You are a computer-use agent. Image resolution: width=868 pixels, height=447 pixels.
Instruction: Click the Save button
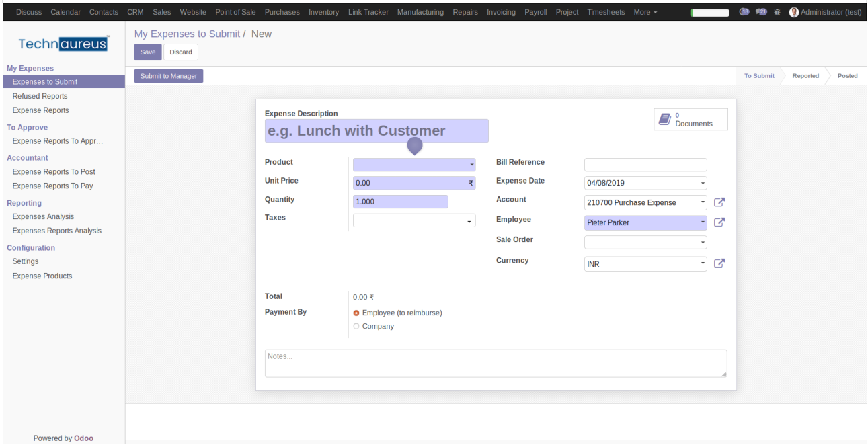148,52
